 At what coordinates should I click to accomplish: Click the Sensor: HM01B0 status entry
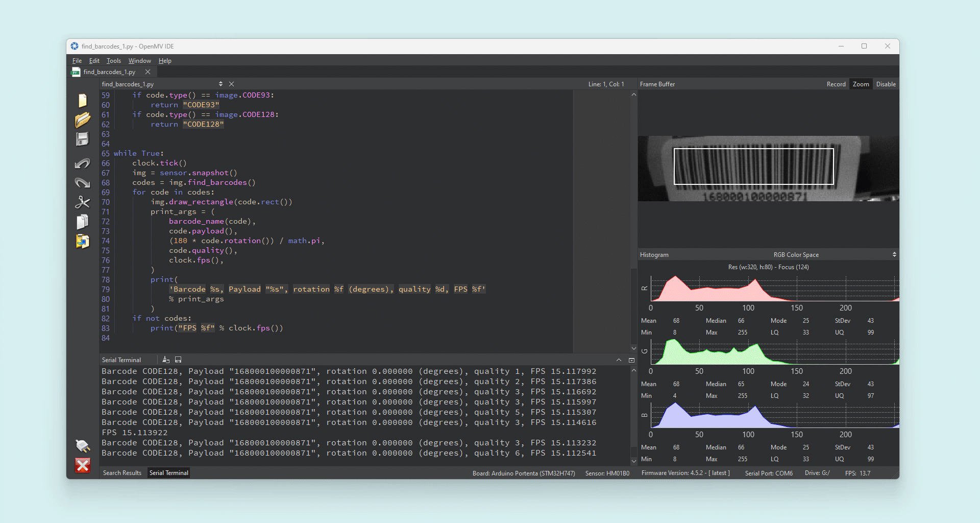(x=607, y=473)
